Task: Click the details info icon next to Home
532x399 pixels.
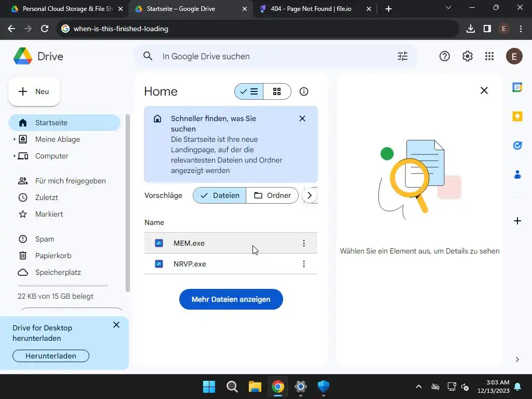Action: (x=303, y=91)
